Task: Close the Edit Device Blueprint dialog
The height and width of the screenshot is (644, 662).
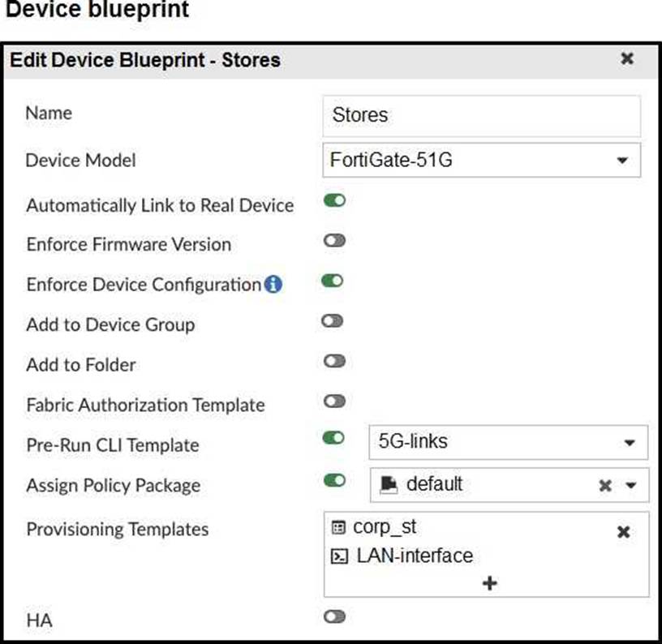Action: (x=626, y=58)
